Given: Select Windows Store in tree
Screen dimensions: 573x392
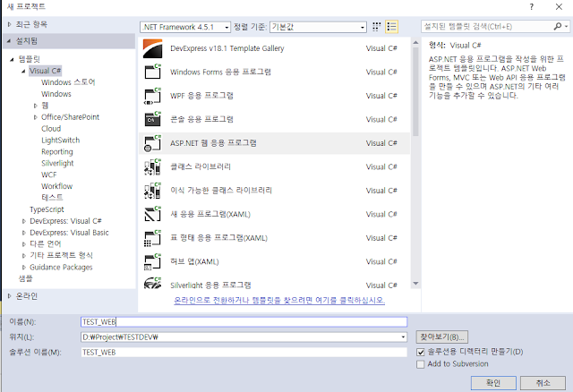Looking at the screenshot, I should [x=68, y=82].
